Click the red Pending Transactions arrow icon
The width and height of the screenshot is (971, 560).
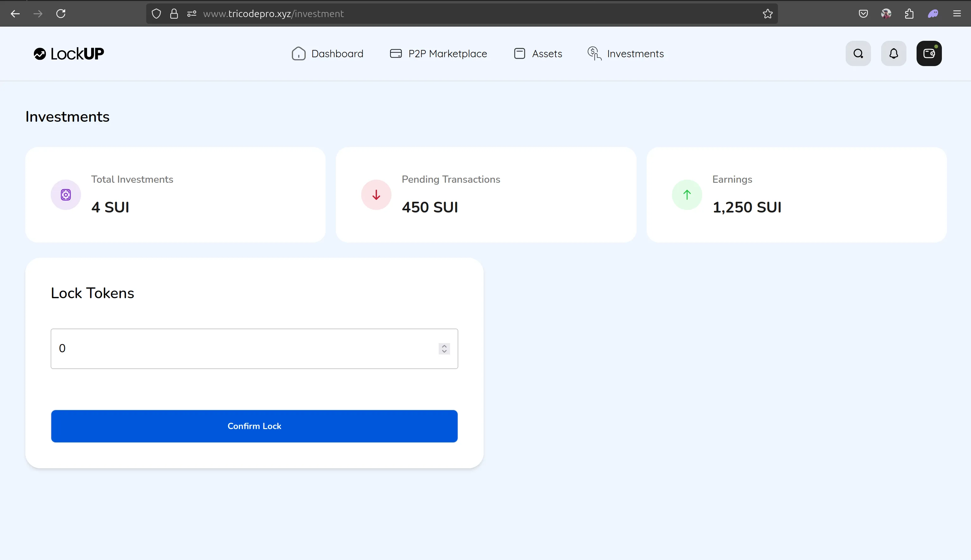(376, 194)
